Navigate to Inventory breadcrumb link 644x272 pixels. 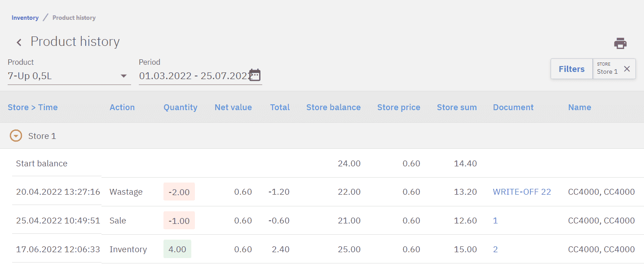coord(25,18)
